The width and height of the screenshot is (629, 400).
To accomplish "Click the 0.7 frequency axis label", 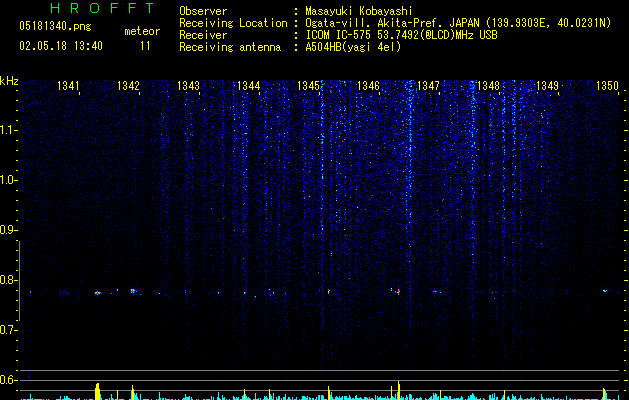I will (x=8, y=330).
